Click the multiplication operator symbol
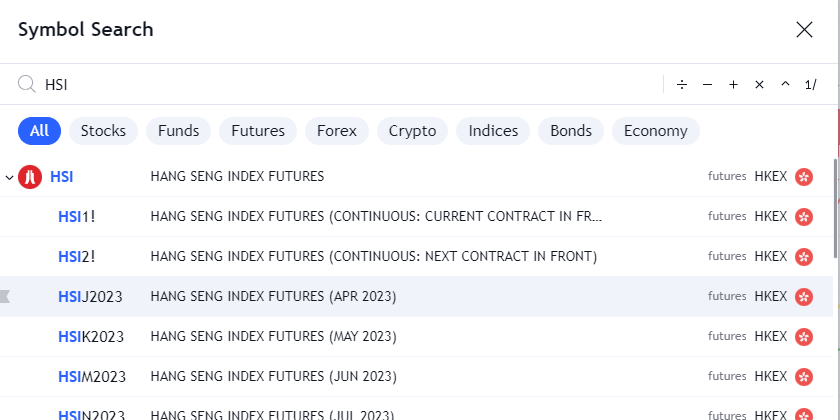The height and width of the screenshot is (420, 840). (759, 85)
